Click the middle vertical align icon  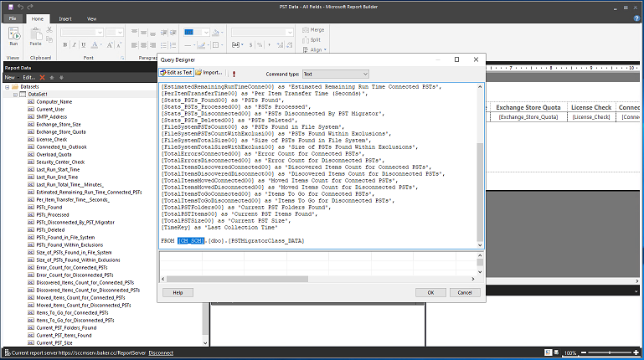(143, 33)
